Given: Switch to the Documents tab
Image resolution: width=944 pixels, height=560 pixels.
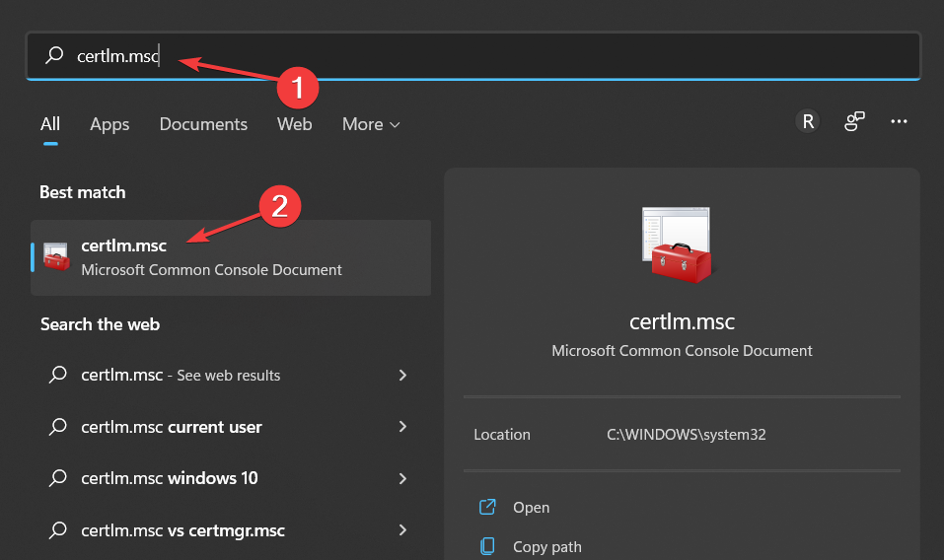Looking at the screenshot, I should pyautogui.click(x=203, y=124).
